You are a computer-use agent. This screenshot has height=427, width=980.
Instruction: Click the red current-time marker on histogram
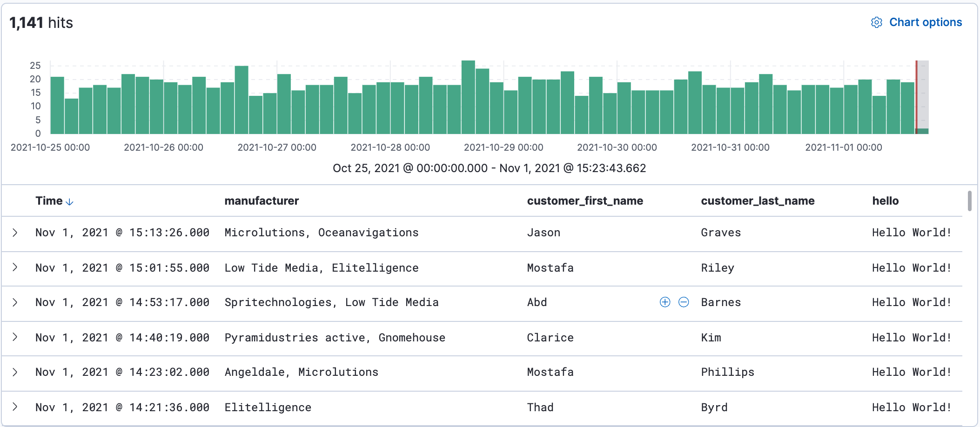tap(916, 97)
